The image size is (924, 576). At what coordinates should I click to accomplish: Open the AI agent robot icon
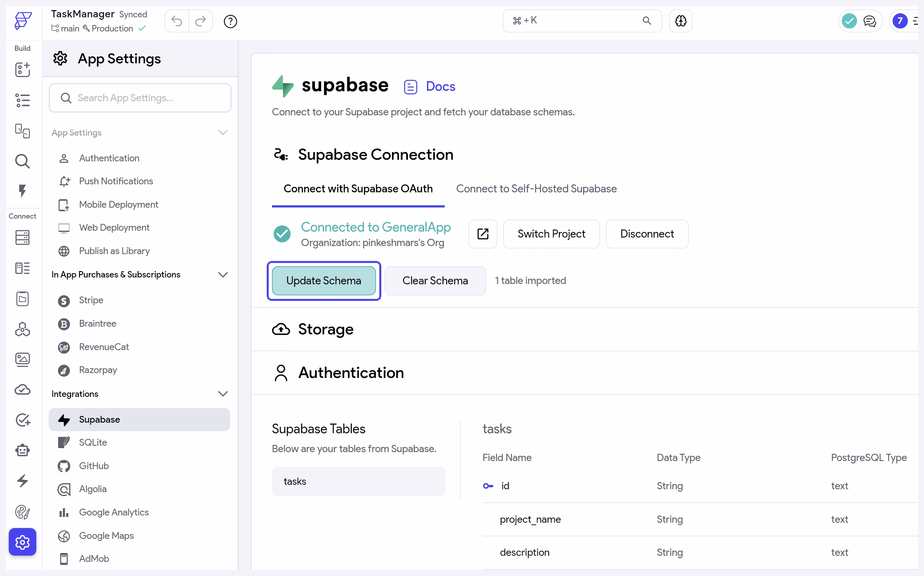click(x=23, y=450)
